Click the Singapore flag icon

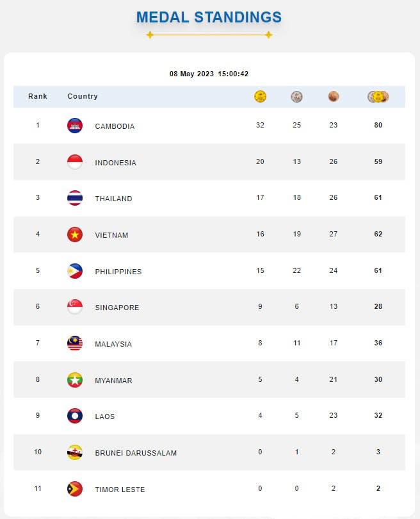[x=75, y=307]
